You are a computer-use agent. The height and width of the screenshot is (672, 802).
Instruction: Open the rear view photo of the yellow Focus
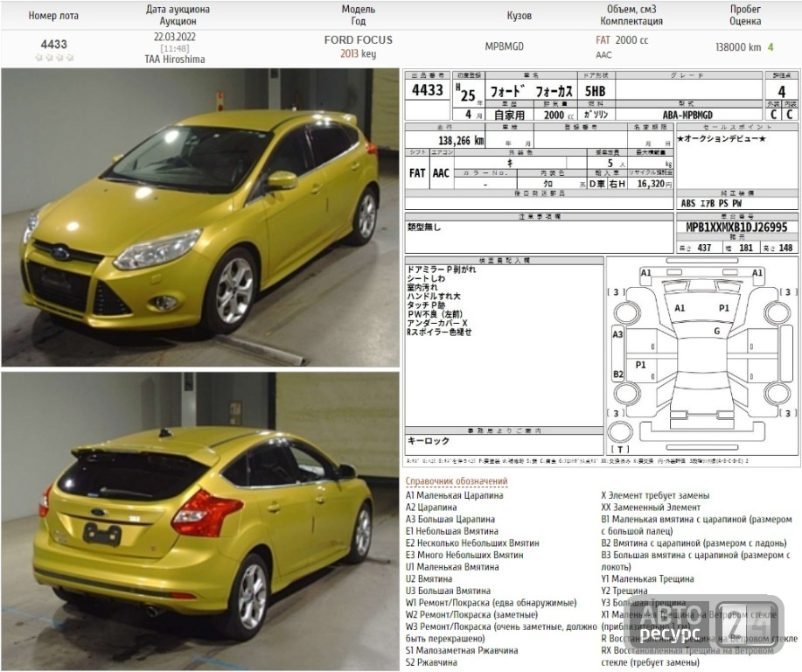click(x=200, y=521)
